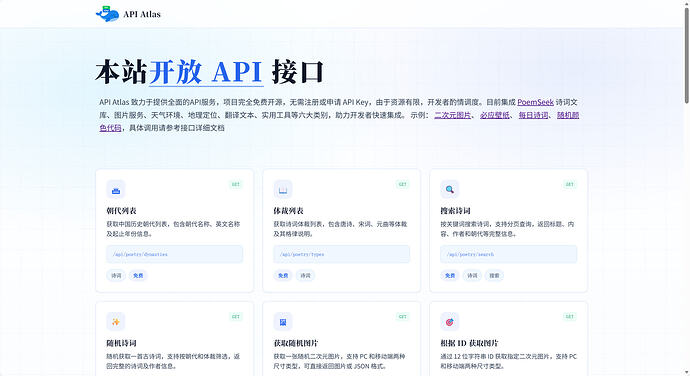Viewport: 690px width, 376px height.
Task: Click the page vertical scrollbar thumb
Action: click(x=686, y=56)
